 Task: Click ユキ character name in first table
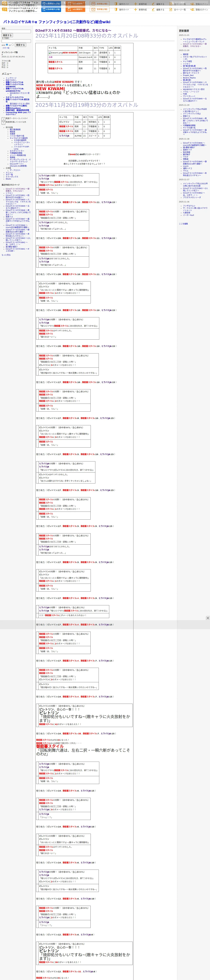coord(51,57)
